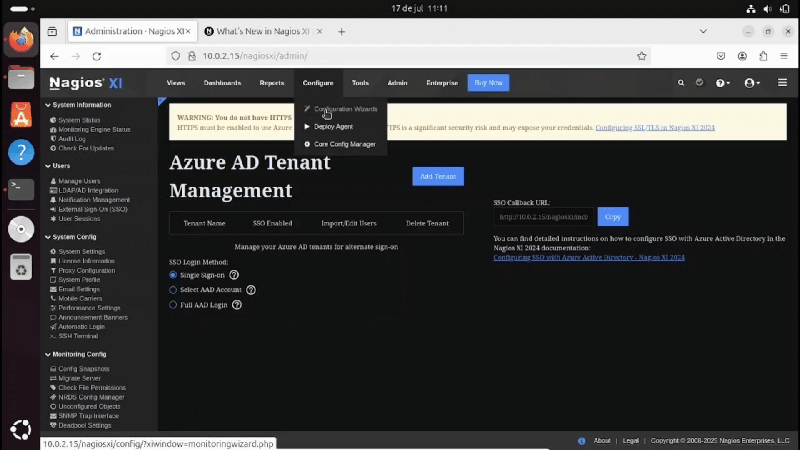
Task: Collapse the System Config sidebar section
Action: point(74,237)
